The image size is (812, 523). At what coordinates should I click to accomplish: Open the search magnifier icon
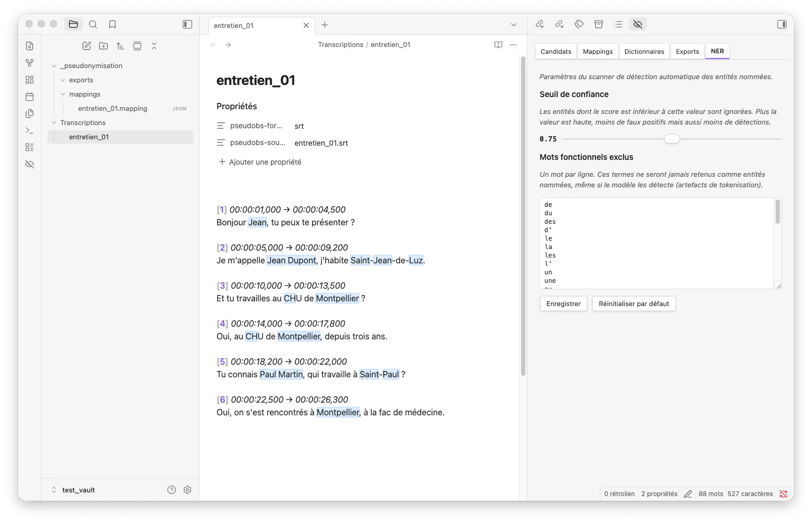93,24
